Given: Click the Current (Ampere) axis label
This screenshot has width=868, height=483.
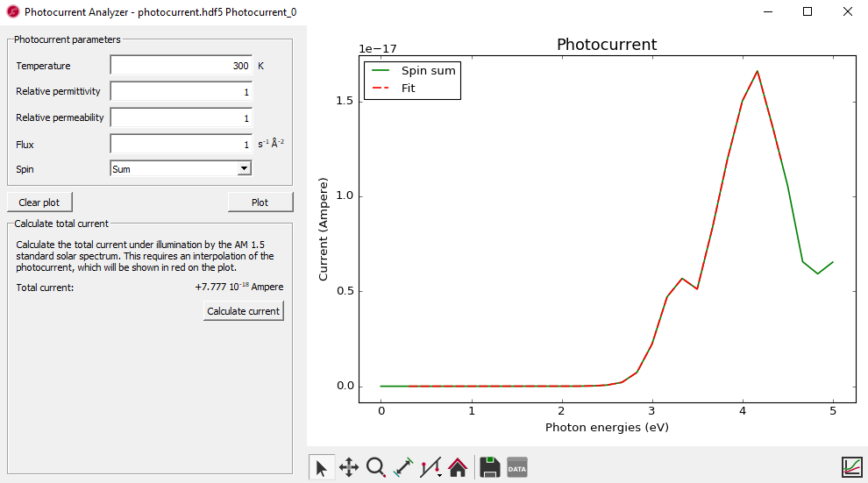Looking at the screenshot, I should tap(324, 229).
